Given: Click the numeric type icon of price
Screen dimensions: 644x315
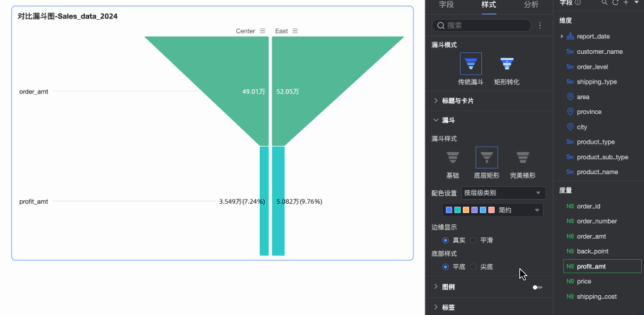Looking at the screenshot, I should coord(570,281).
